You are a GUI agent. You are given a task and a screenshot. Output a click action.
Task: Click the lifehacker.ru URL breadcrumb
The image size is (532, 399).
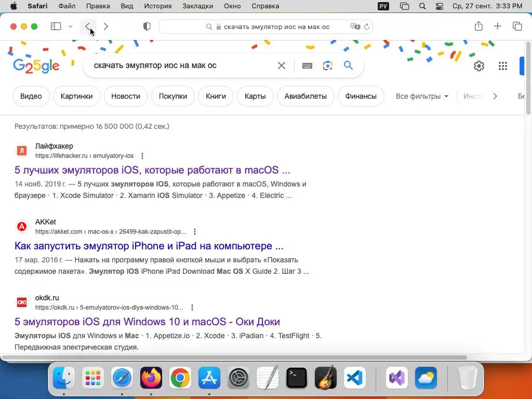click(85, 156)
